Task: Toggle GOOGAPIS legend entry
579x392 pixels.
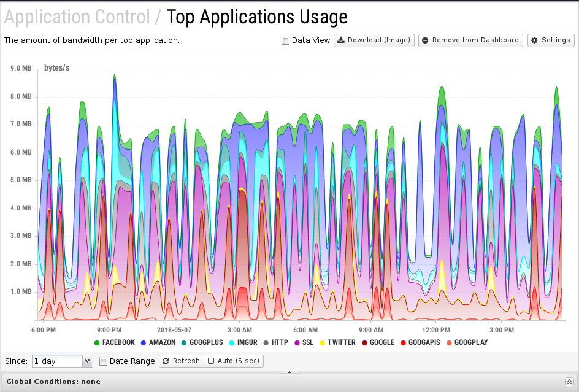Action: point(420,342)
